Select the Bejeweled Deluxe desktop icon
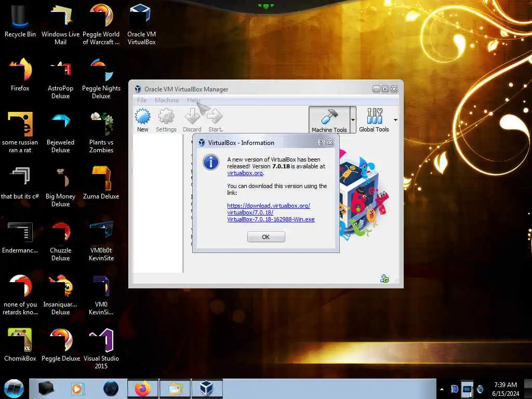The image size is (532, 399). (x=60, y=132)
